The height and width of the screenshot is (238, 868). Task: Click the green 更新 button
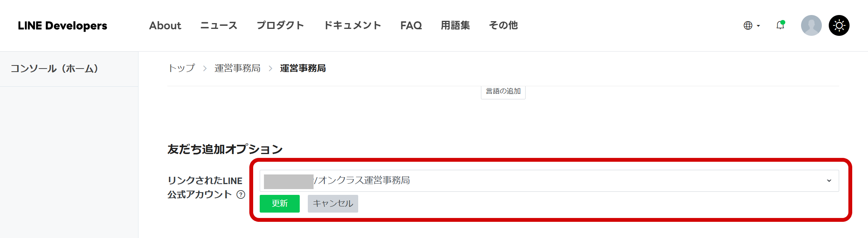(x=279, y=203)
